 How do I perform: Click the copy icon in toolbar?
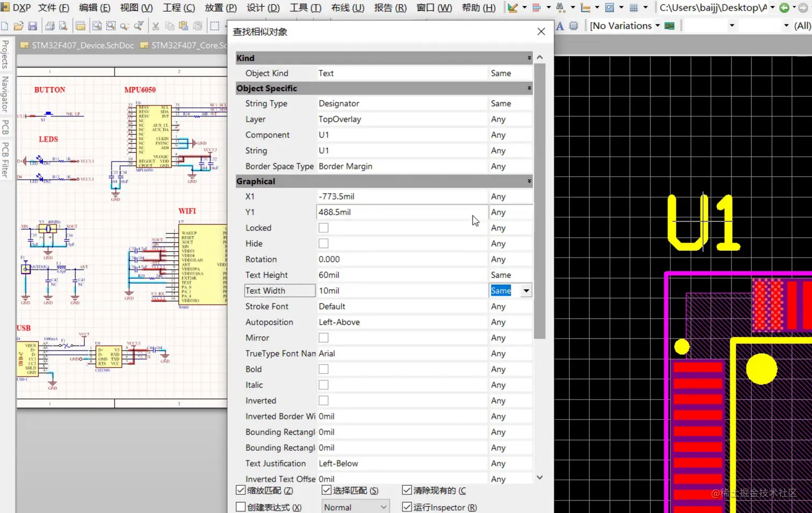click(169, 26)
